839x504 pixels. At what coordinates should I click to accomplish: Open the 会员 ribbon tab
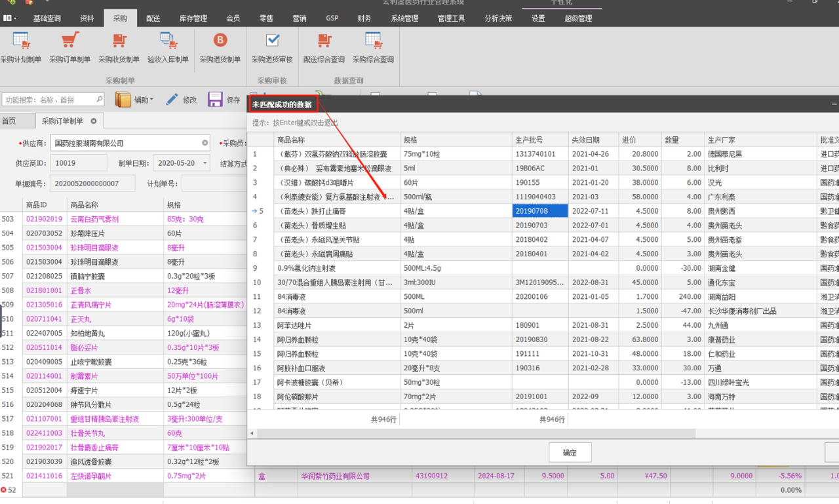[233, 18]
